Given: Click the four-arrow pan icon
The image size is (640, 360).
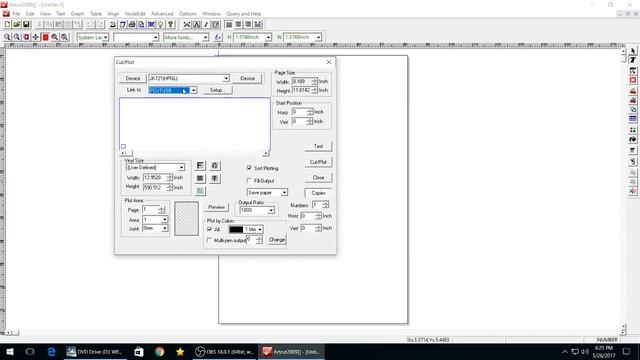Looking at the screenshot, I should click(x=36, y=37).
